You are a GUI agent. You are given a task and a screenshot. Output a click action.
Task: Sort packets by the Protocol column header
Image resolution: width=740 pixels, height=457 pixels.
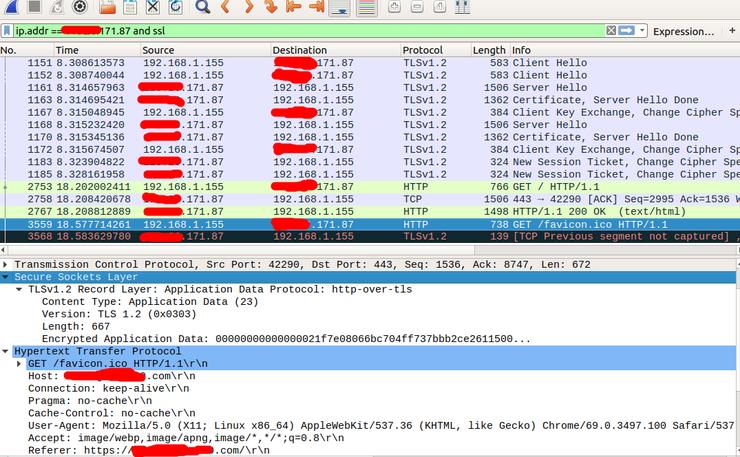(x=428, y=50)
